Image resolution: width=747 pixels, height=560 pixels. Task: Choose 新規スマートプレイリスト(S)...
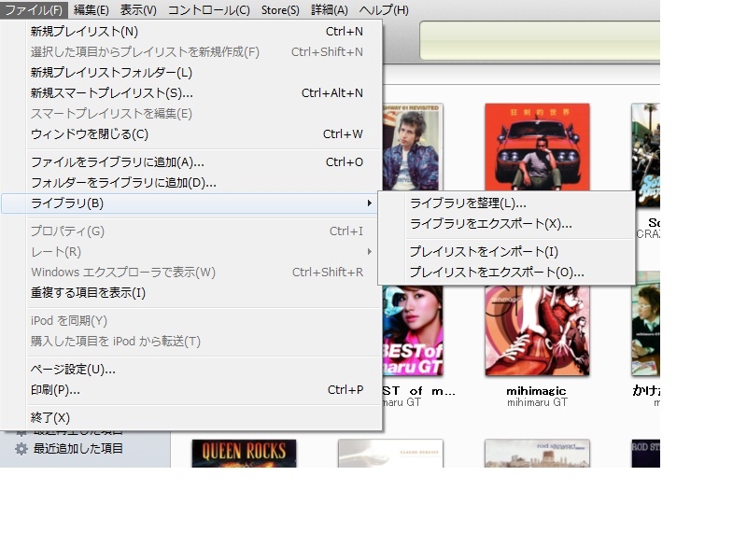tap(190, 92)
